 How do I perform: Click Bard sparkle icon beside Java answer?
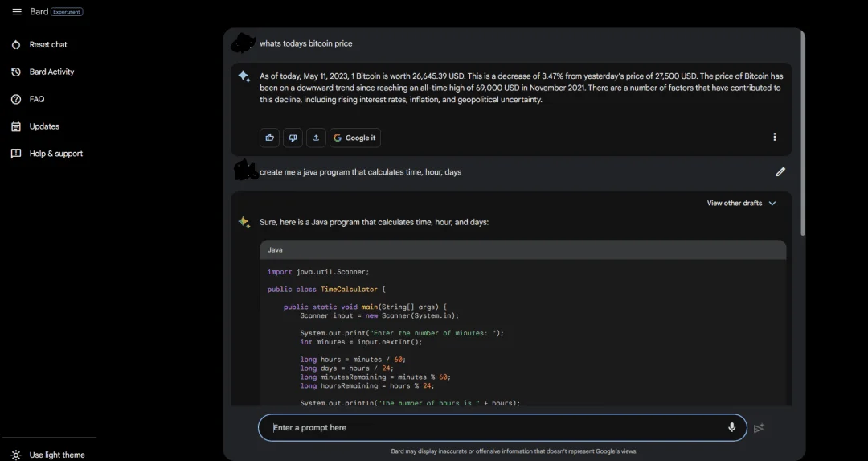pos(244,222)
